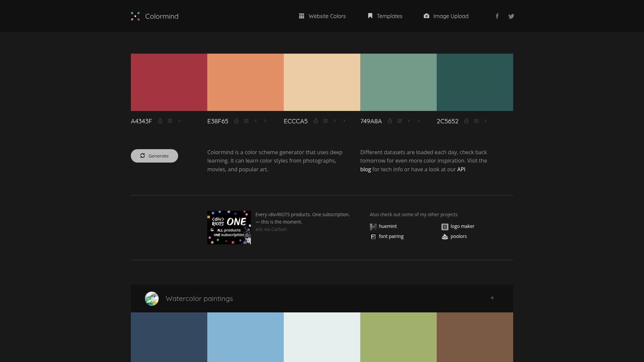Lock the A4343F color
The height and width of the screenshot is (362, 644).
(x=160, y=121)
